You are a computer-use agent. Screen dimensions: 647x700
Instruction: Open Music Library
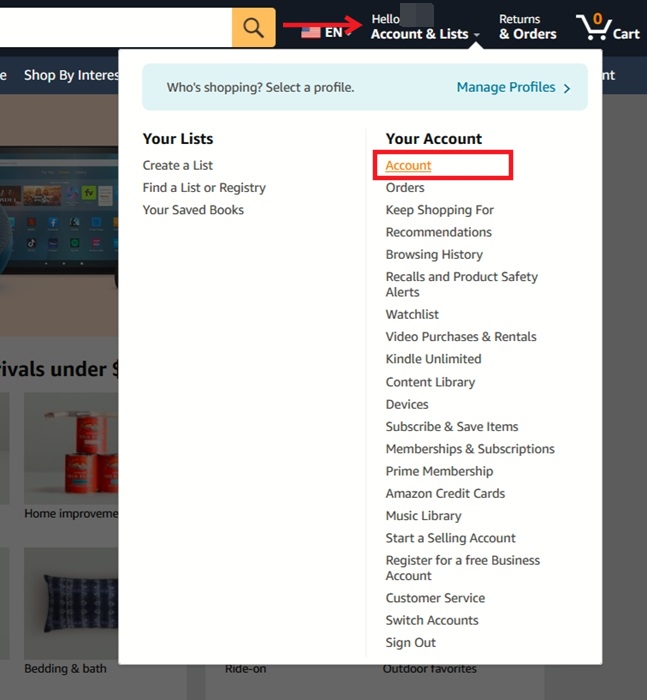click(x=423, y=516)
